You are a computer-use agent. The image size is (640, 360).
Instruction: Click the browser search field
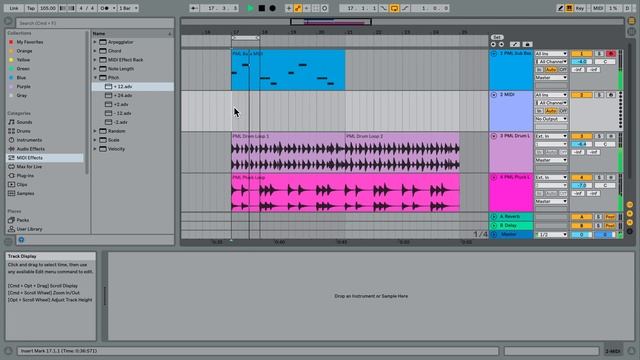pyautogui.click(x=95, y=23)
